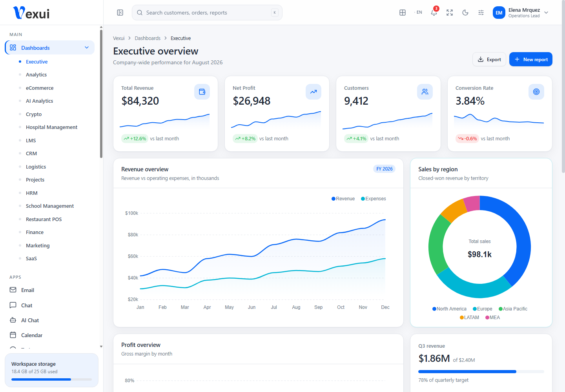Open the apps grid icon

pos(403,13)
